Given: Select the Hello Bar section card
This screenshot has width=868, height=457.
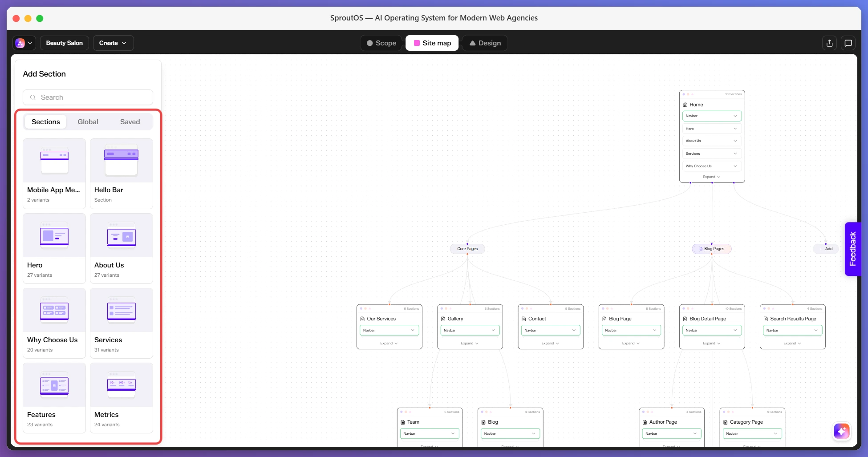Looking at the screenshot, I should (122, 174).
